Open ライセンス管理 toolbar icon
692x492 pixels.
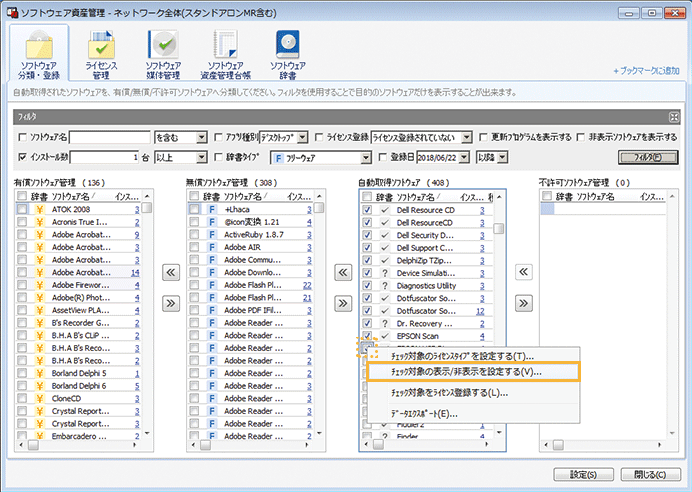point(101,44)
